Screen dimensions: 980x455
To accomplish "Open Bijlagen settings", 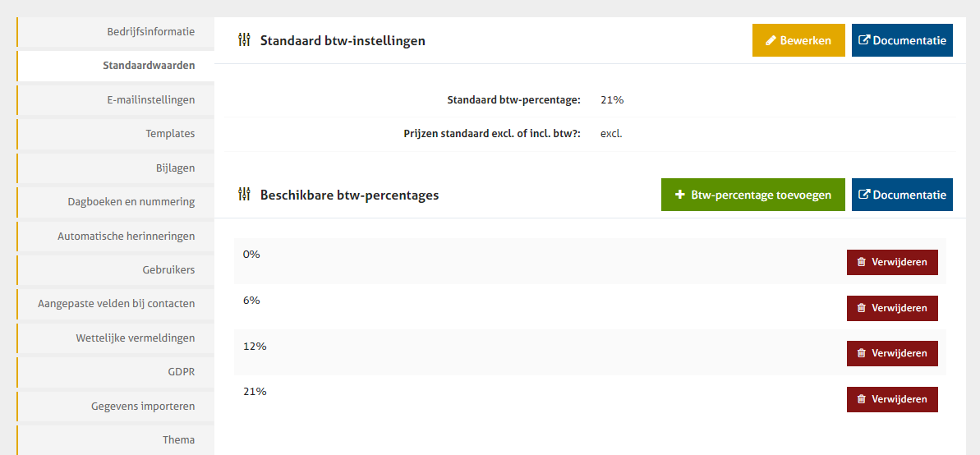I will [175, 168].
